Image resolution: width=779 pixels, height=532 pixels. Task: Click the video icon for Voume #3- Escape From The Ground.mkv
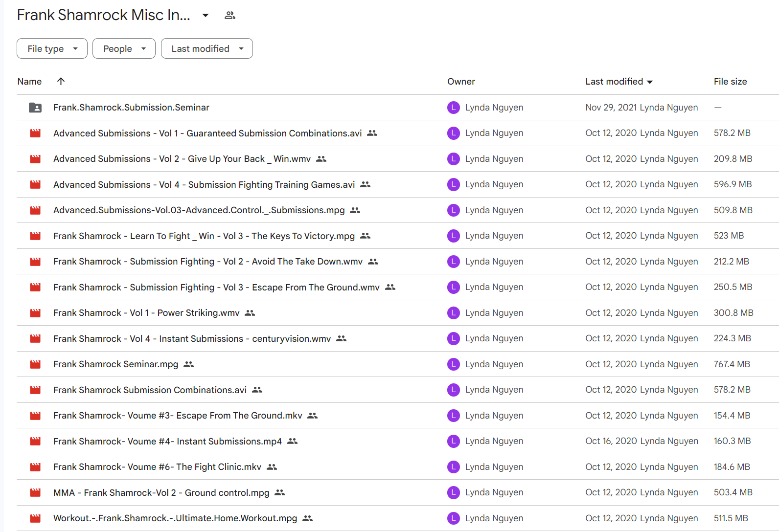(35, 416)
